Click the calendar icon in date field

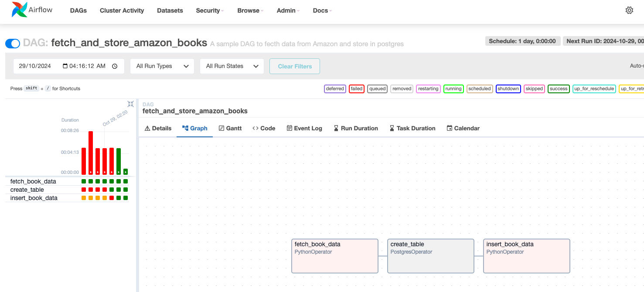65,66
